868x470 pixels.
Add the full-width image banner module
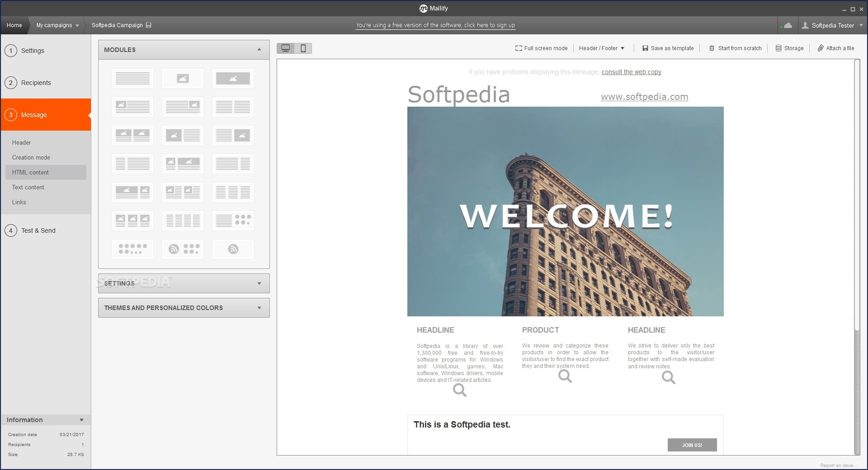[x=233, y=79]
